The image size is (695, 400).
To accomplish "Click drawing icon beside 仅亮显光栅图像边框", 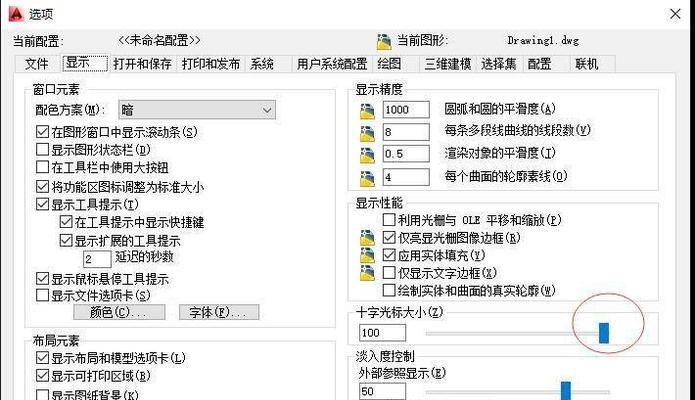I will (367, 238).
